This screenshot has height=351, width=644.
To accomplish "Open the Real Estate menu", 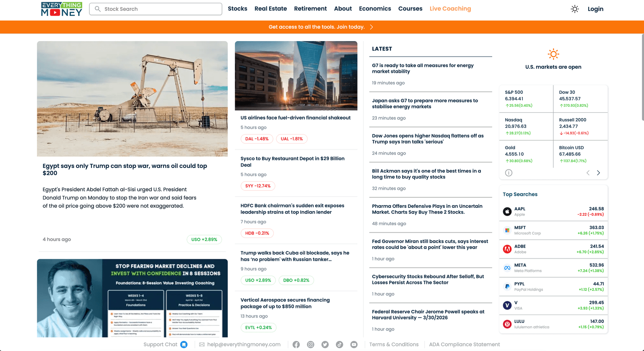I will pyautogui.click(x=270, y=8).
